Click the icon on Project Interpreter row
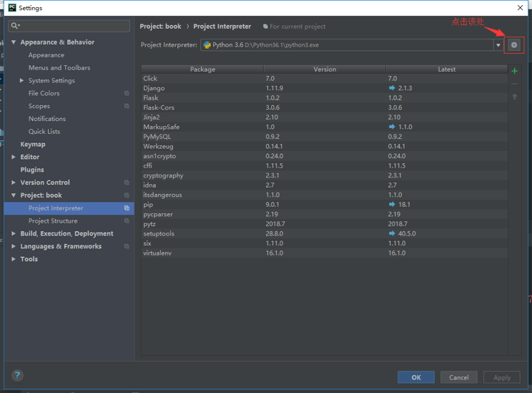This screenshot has width=532, height=393. (x=127, y=208)
